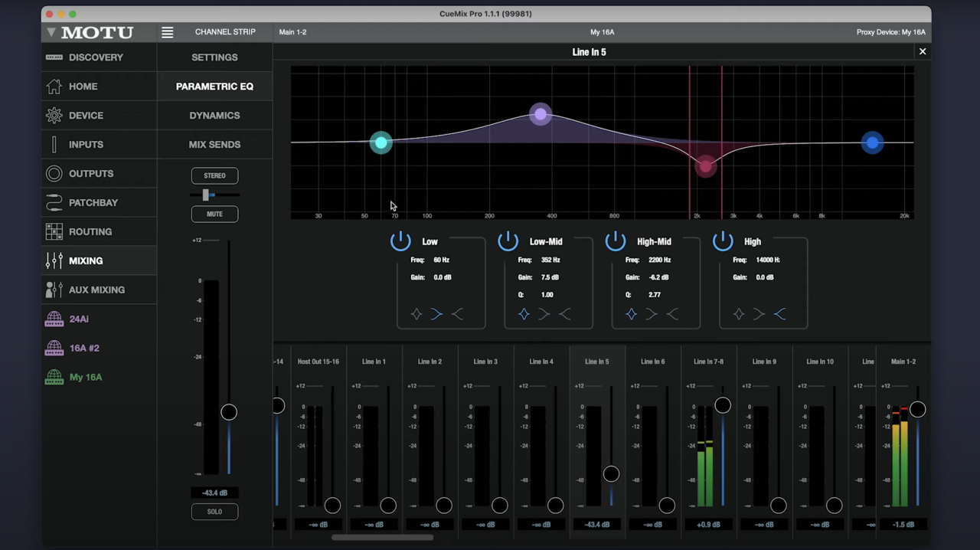Toggle the Low band power button

click(x=400, y=241)
